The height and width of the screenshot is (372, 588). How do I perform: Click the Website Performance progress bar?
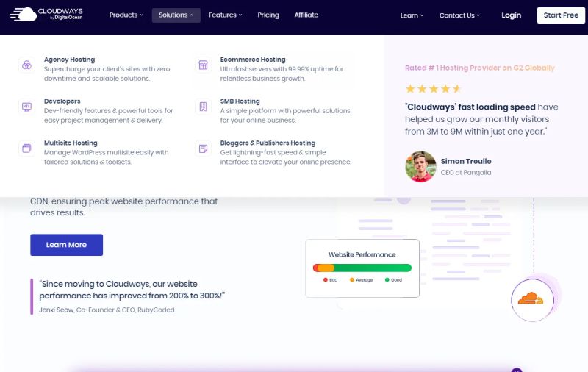362,268
